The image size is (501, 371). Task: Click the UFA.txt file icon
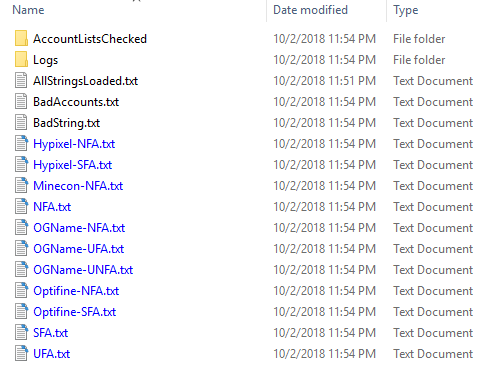pos(21,354)
